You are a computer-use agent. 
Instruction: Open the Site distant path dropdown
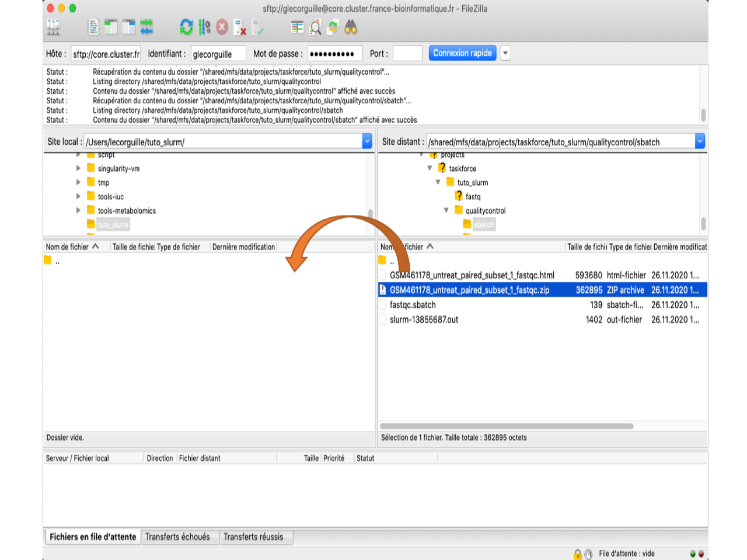pos(700,141)
